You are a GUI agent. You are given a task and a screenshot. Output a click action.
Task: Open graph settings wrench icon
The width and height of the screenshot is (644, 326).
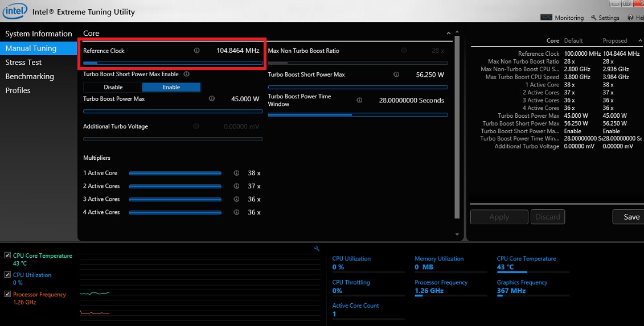(x=317, y=249)
